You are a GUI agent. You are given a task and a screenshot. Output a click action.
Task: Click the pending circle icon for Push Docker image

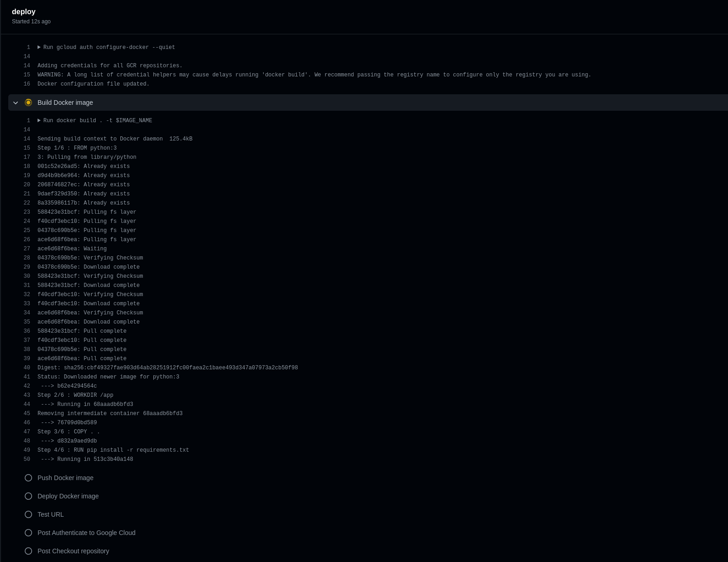[x=28, y=478]
